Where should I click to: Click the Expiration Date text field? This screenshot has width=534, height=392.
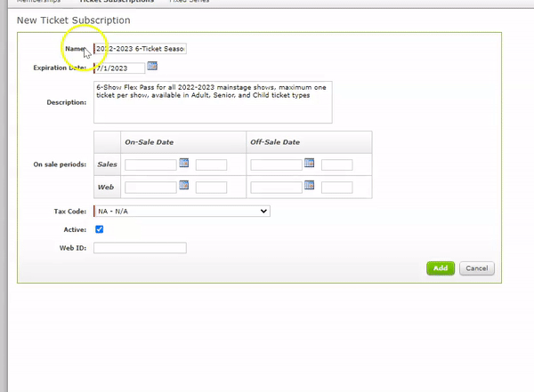pos(119,68)
